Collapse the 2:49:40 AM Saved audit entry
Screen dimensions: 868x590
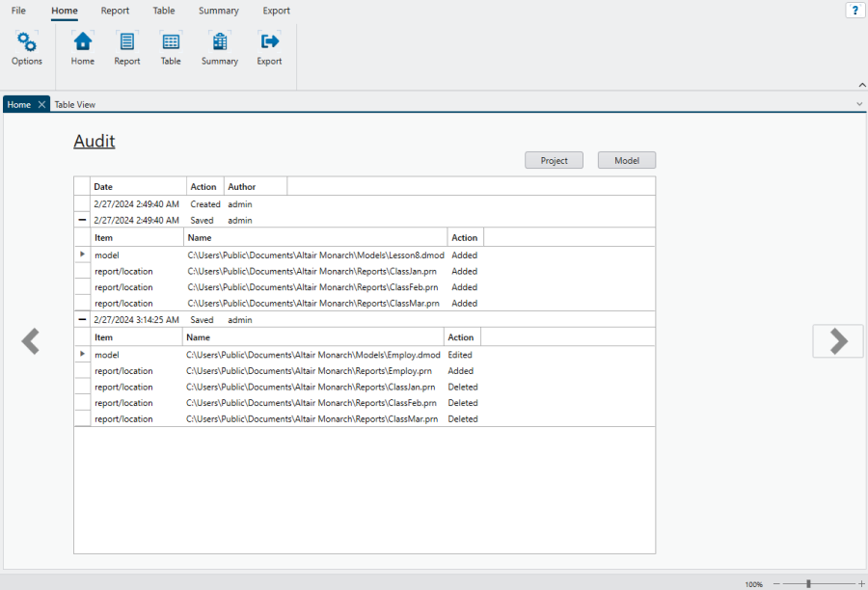82,221
